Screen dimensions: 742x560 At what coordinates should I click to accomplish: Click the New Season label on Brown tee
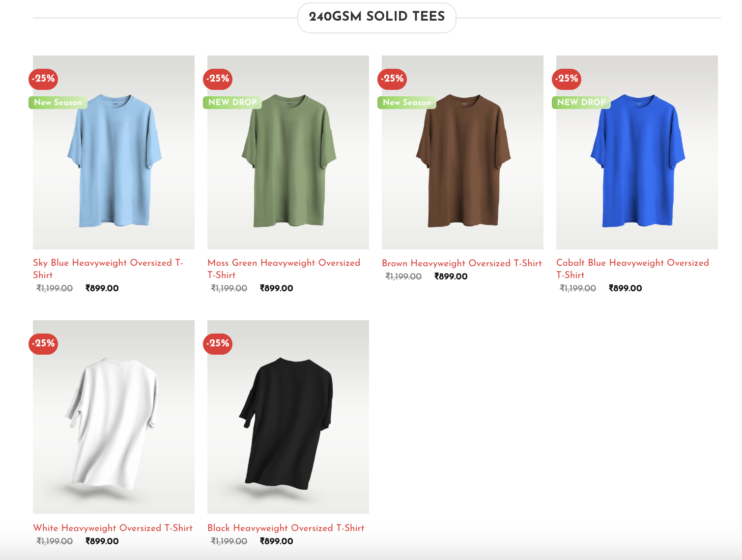coord(407,102)
